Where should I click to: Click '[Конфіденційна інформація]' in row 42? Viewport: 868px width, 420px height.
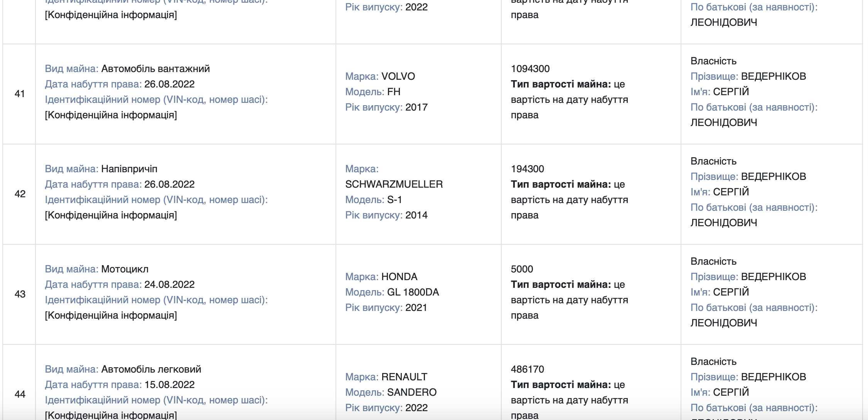coord(111,215)
